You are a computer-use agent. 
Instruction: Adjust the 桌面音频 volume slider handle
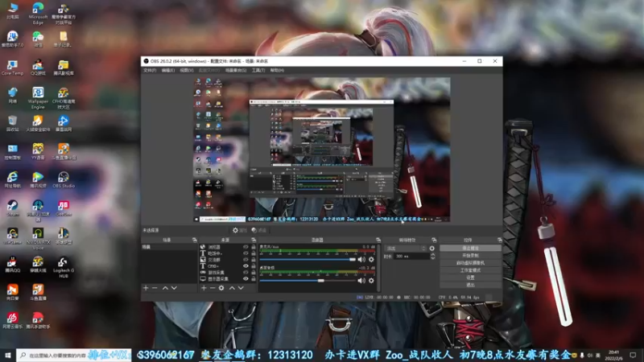[x=320, y=281]
